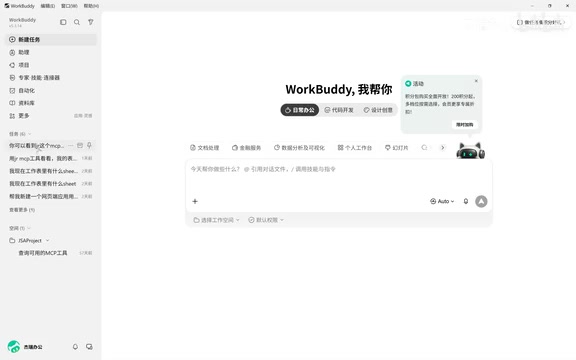Open task '帮我新建一个网页端应用用...'
The image size is (576, 360).
coord(50,197)
